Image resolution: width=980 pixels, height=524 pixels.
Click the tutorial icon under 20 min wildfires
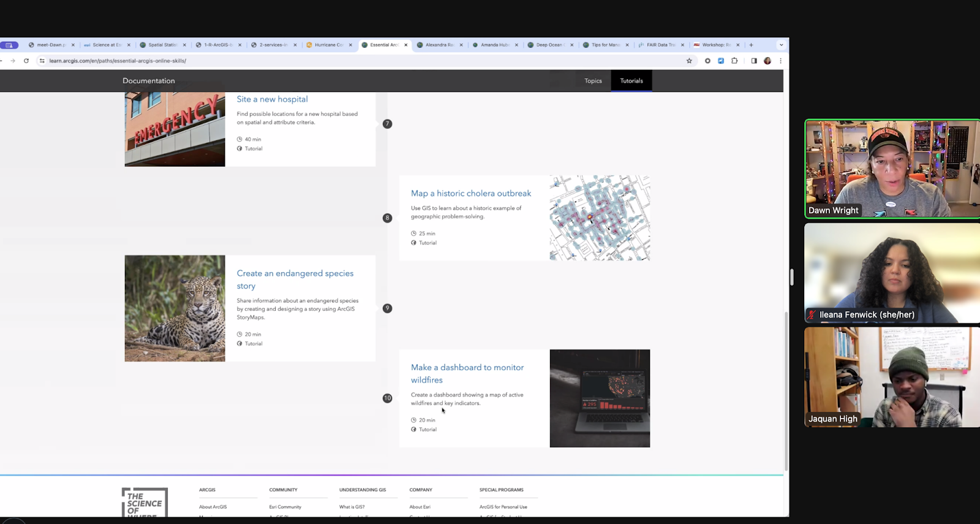[413, 429]
